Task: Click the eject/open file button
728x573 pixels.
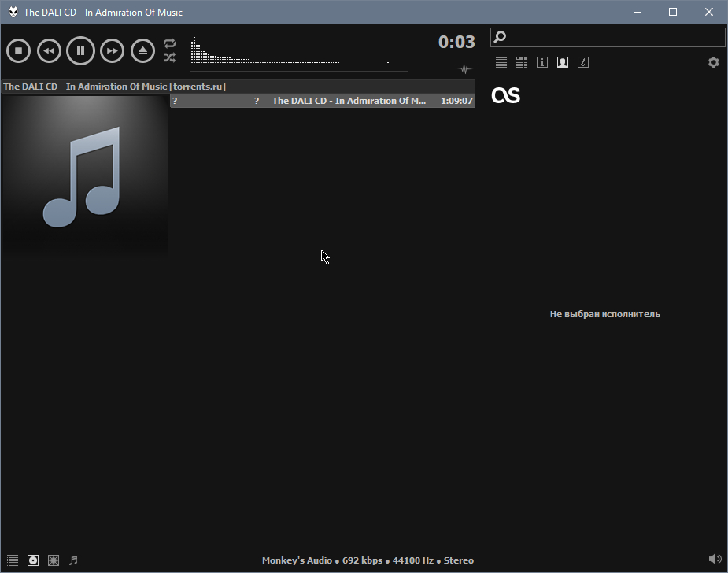Action: (x=142, y=50)
